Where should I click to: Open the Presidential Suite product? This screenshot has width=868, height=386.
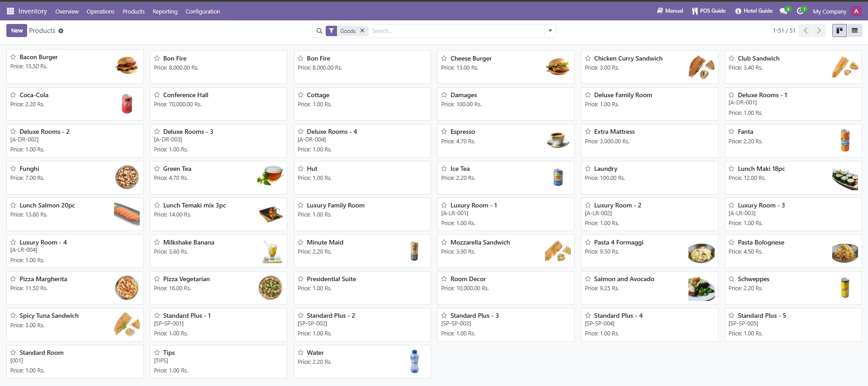click(x=362, y=288)
